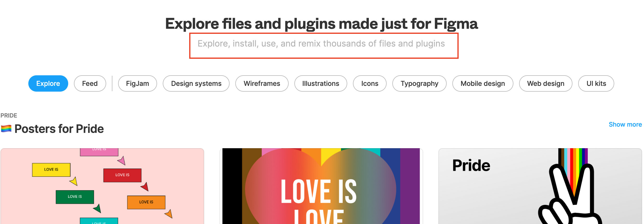This screenshot has width=644, height=224.
Task: Open Mobile design category
Action: tap(482, 83)
